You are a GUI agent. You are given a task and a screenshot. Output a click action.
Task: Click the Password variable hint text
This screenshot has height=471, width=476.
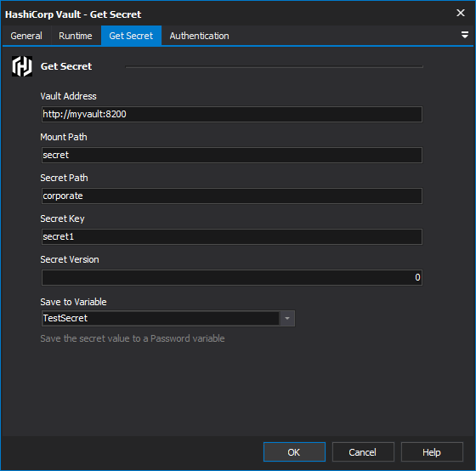(x=133, y=338)
